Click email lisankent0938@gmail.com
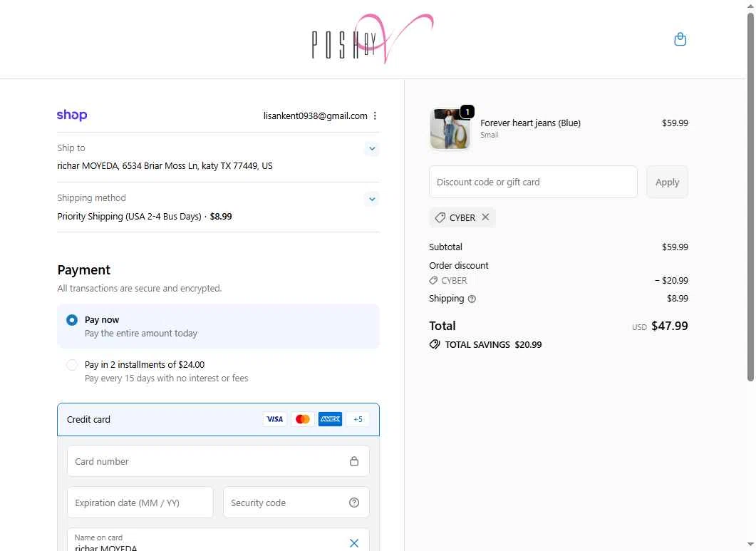 [x=316, y=115]
